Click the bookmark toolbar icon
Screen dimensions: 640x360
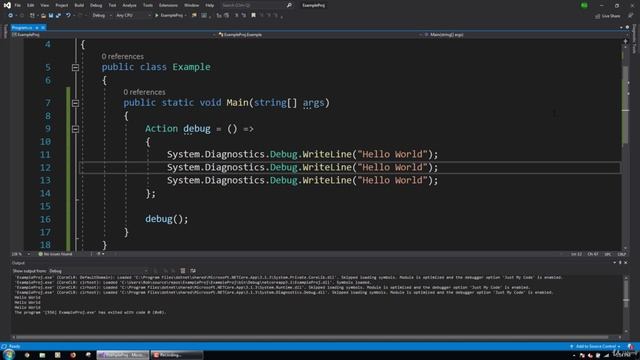[x=253, y=16]
